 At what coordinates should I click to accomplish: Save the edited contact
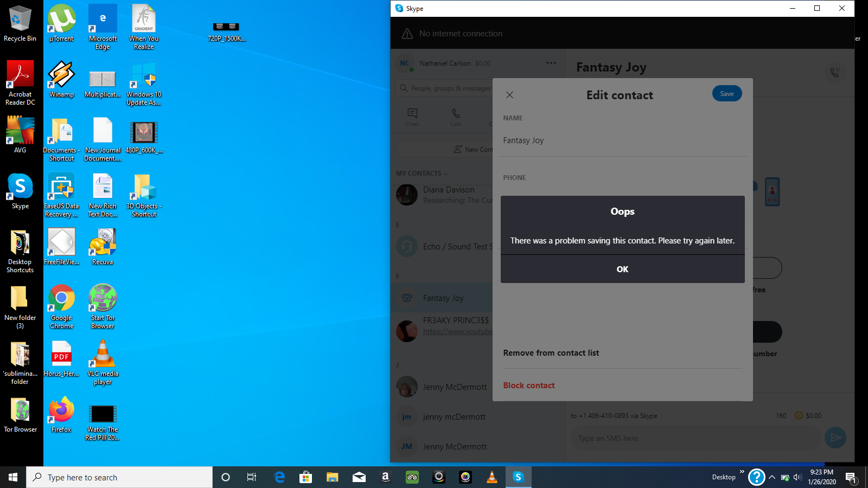[727, 94]
